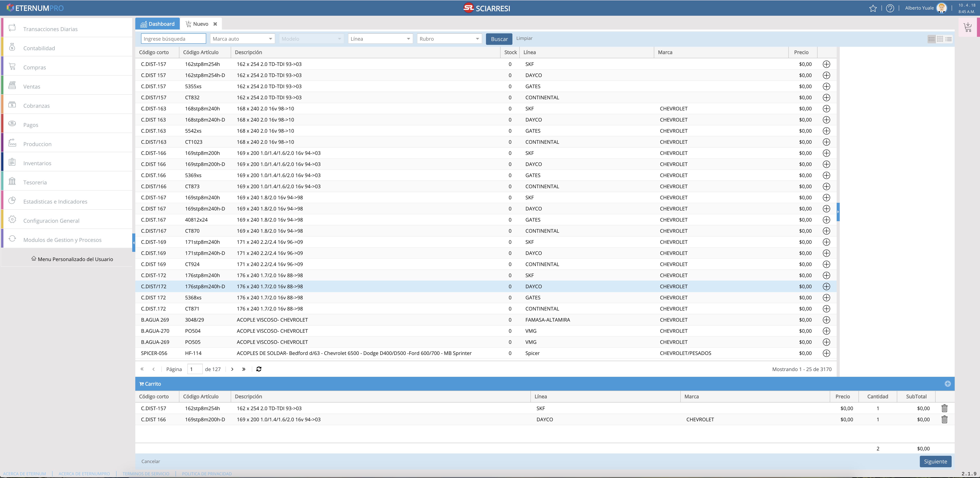Add article CT873 to cart with plus icon
Viewport: 980px width, 478px height.
[x=826, y=186]
